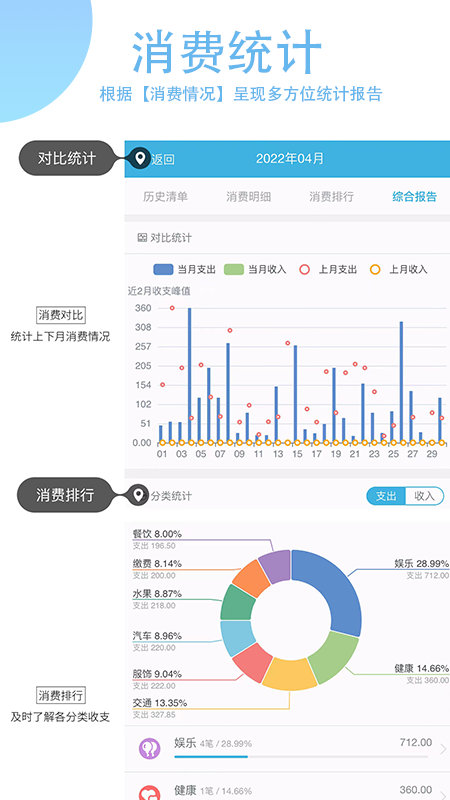Switch to the 消费明细 tab

(x=248, y=197)
